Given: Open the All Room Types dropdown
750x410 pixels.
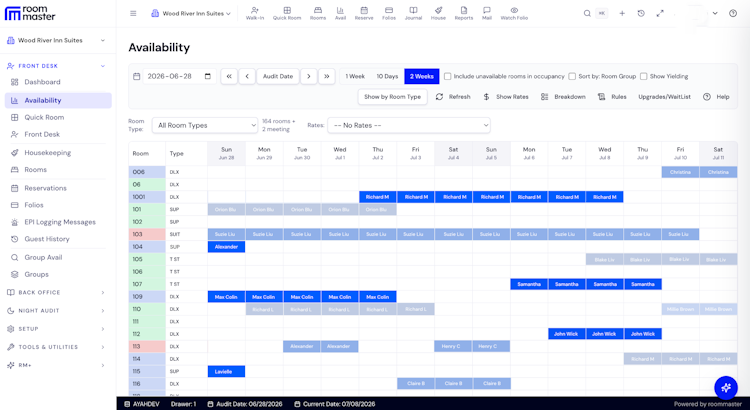Looking at the screenshot, I should coord(205,125).
